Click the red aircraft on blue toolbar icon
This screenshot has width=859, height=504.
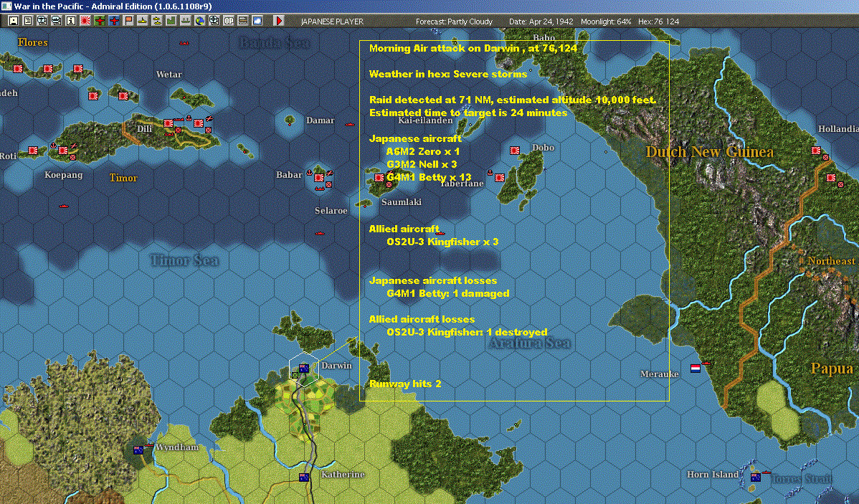114,21
